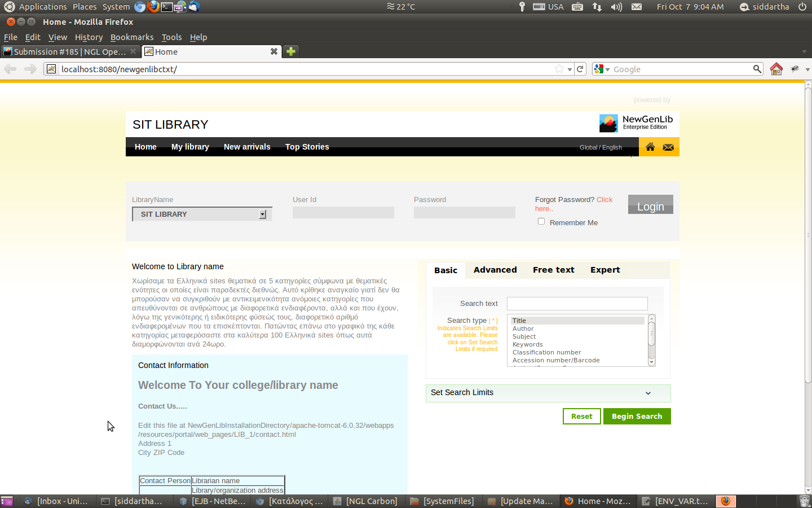Click the envelope mail icon in navbar
Image resolution: width=812 pixels, height=508 pixels.
(668, 147)
